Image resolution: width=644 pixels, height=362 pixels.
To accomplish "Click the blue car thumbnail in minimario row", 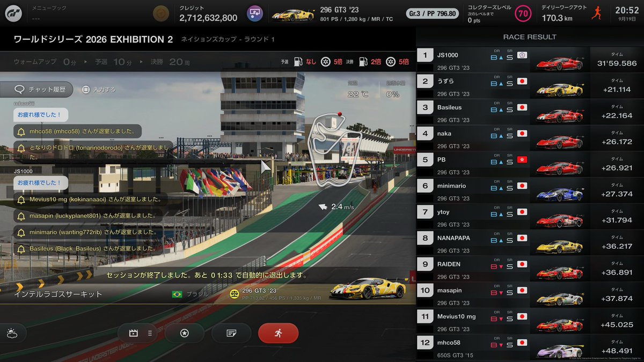I will (560, 194).
